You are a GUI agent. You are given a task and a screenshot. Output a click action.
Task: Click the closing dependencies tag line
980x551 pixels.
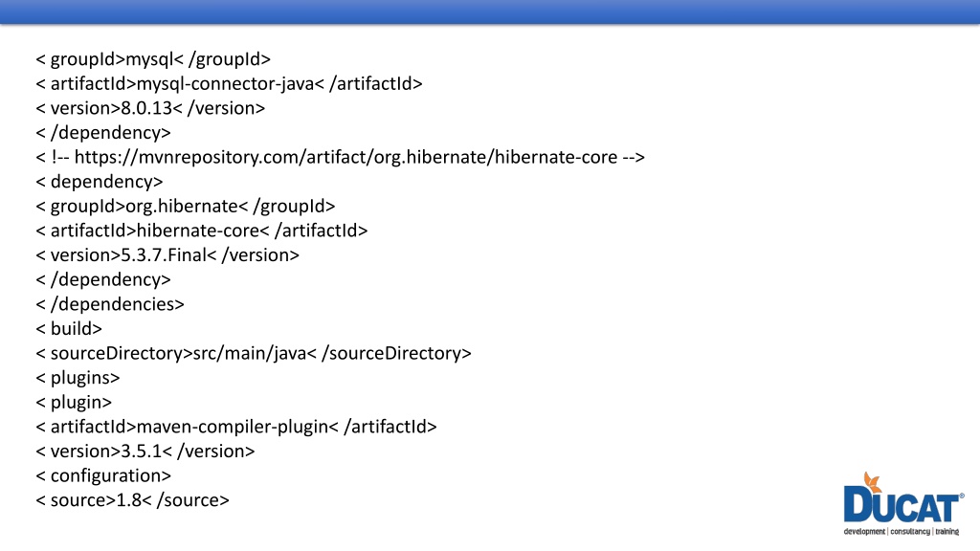tap(110, 304)
